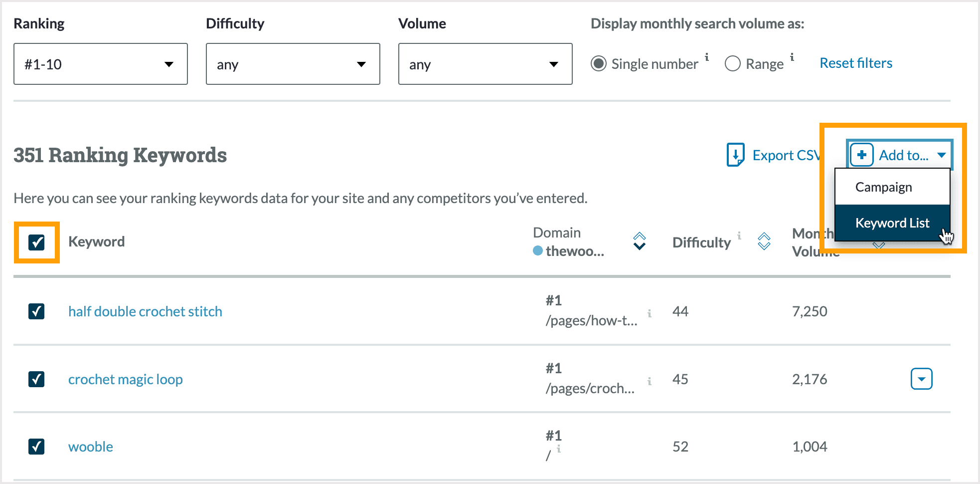Expand the Volume filter dropdown
This screenshot has height=484, width=980.
coord(485,64)
